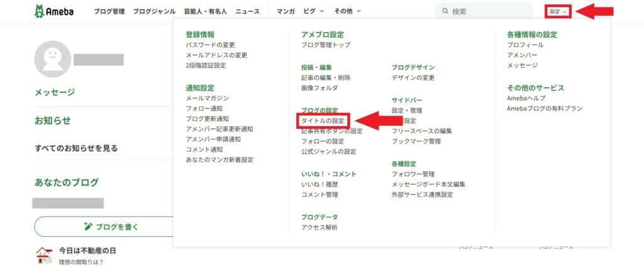Select 記事の編集・削除 option

[x=326, y=78]
